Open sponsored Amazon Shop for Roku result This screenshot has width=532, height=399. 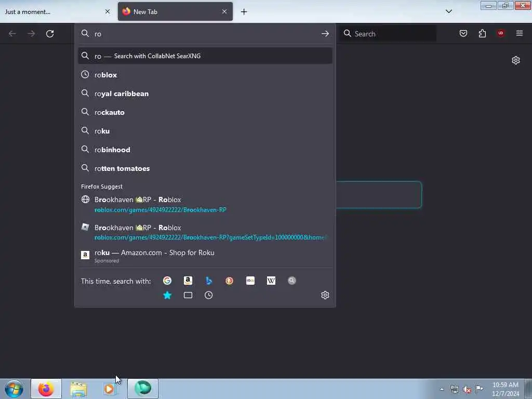tap(205, 256)
